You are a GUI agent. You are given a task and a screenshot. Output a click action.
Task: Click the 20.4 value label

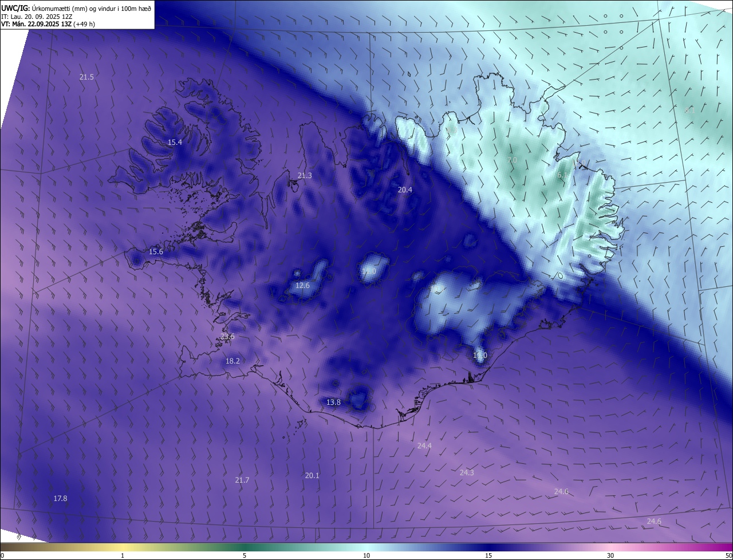point(405,190)
